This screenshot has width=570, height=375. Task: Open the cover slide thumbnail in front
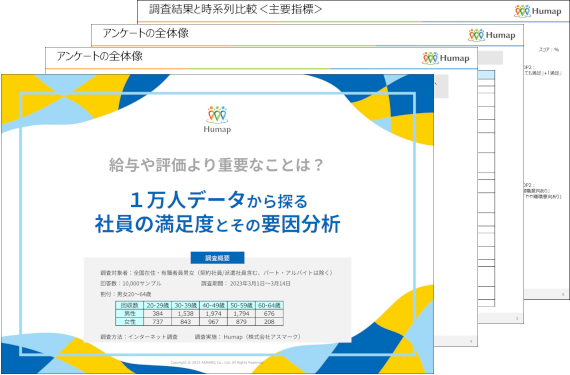point(217,224)
